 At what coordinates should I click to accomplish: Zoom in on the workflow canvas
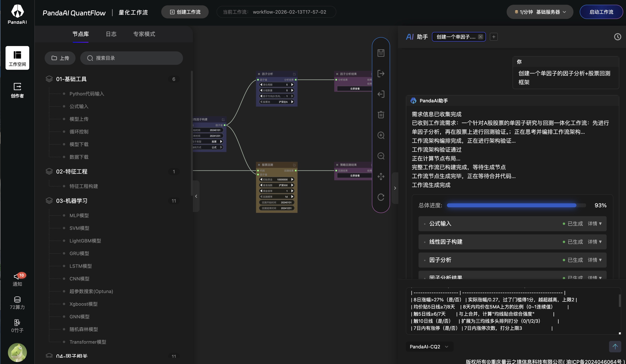(x=381, y=135)
